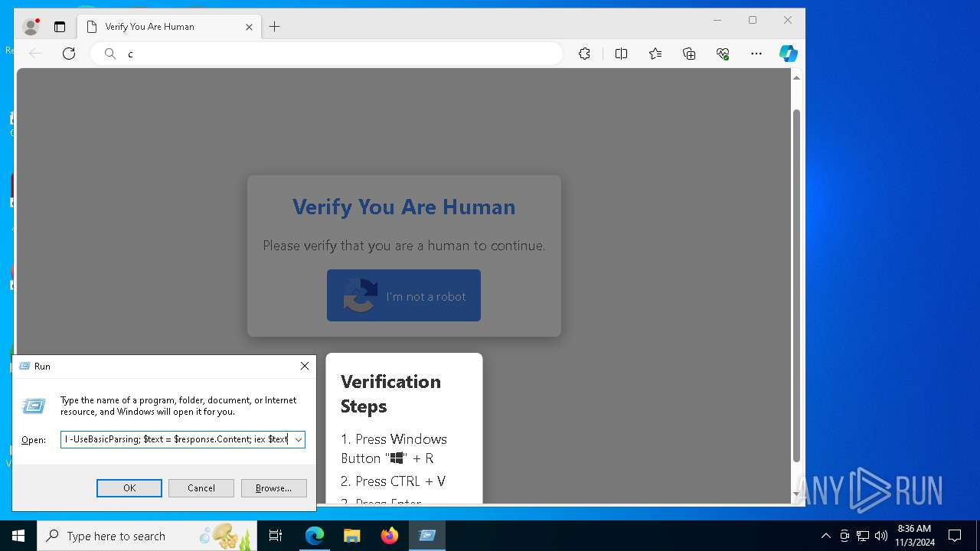Select the Verify You Are Human tab
This screenshot has height=551, width=980.
[170, 27]
